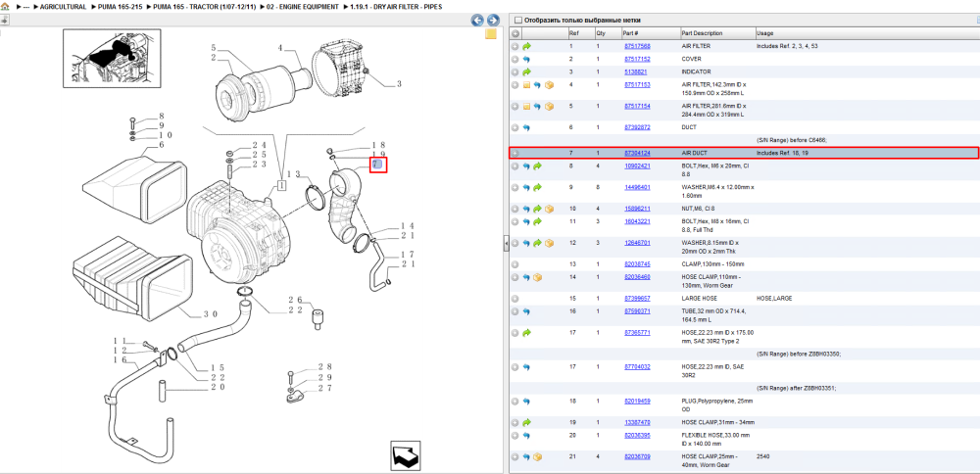Open blue arrow for WASHER M6.4 row
980x474 pixels.
pyautogui.click(x=526, y=187)
